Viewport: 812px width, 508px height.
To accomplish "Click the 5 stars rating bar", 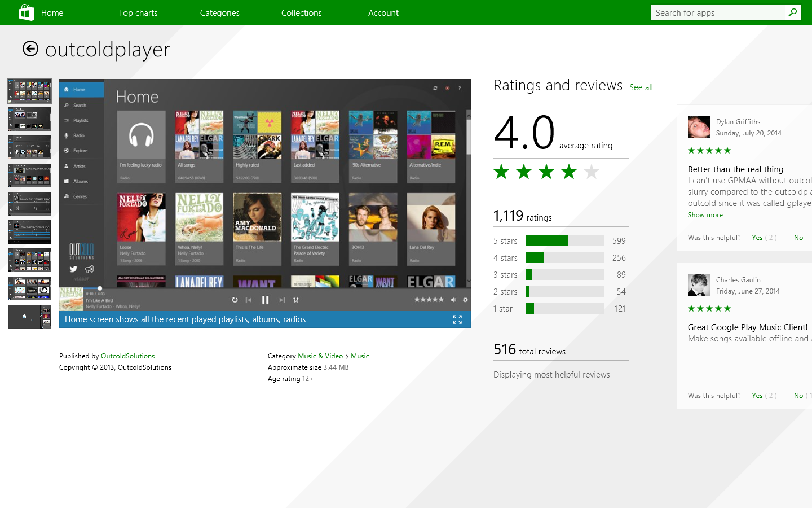I will 564,241.
